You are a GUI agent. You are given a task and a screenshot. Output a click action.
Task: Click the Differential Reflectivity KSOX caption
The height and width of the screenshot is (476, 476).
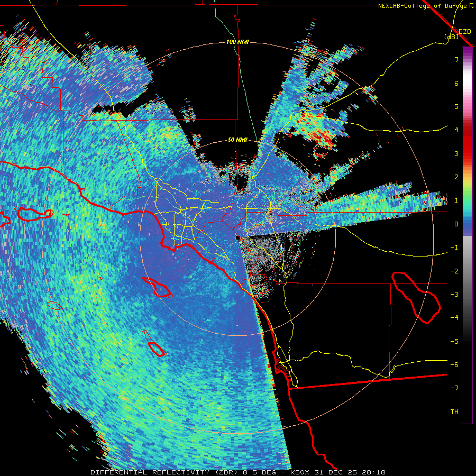point(238,472)
